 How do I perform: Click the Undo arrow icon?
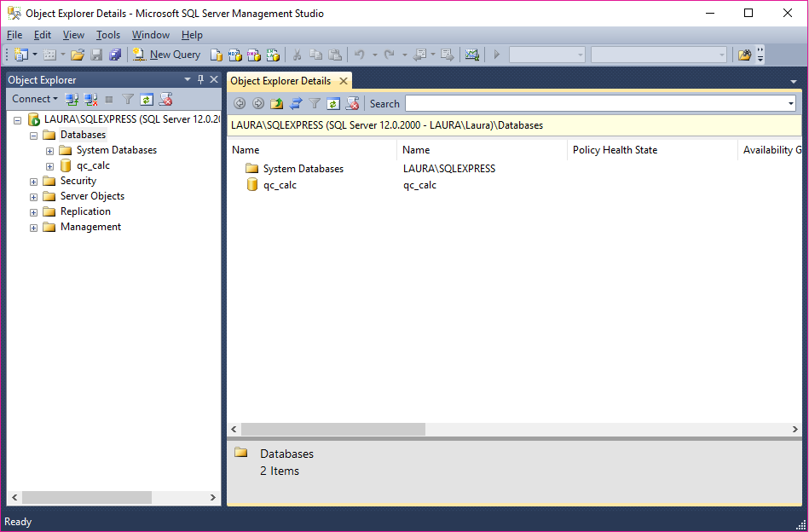[x=360, y=55]
